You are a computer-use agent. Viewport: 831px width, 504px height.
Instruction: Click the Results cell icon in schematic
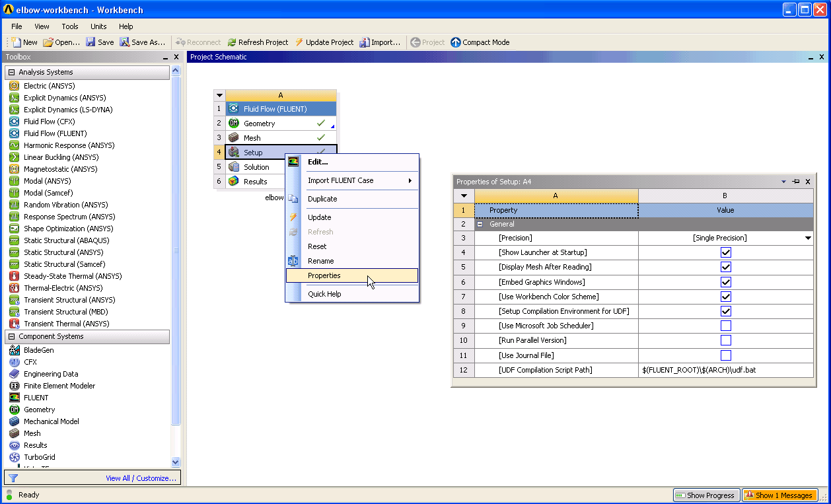click(233, 182)
